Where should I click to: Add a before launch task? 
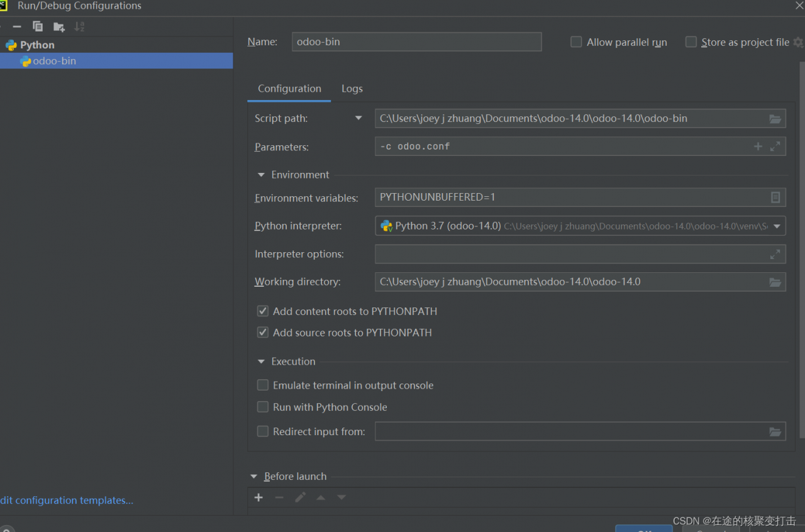(258, 497)
